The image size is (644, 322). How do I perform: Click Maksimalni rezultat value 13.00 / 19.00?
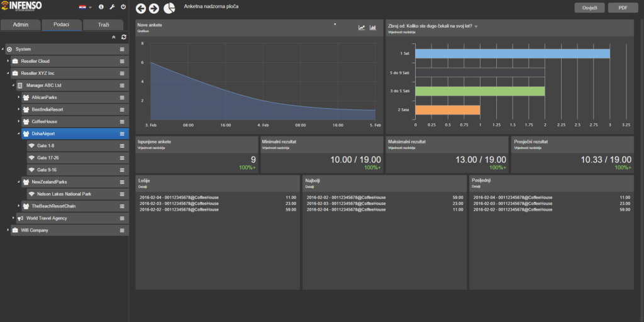[x=480, y=160]
